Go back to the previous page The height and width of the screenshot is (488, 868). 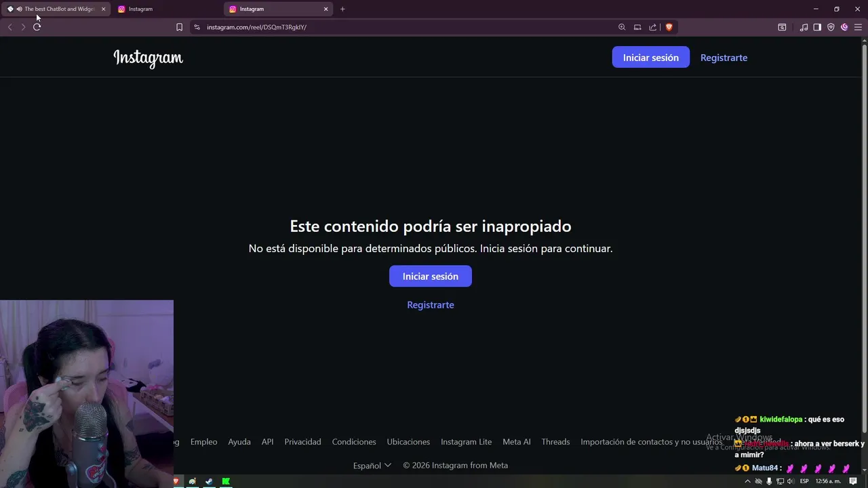coord(9,27)
